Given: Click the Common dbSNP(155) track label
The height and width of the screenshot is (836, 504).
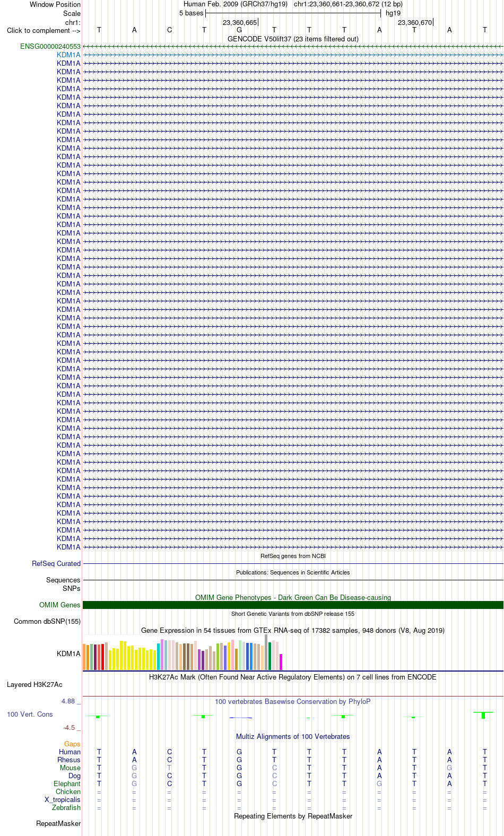Looking at the screenshot, I should (47, 622).
